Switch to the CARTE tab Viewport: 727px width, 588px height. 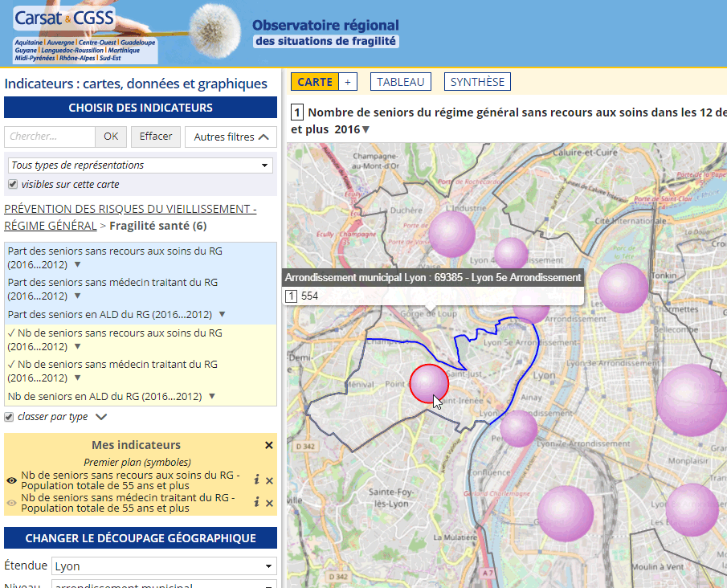pyautogui.click(x=315, y=82)
